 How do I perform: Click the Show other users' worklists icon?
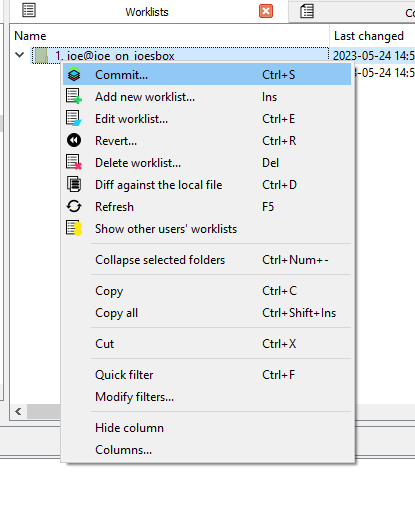click(x=74, y=228)
